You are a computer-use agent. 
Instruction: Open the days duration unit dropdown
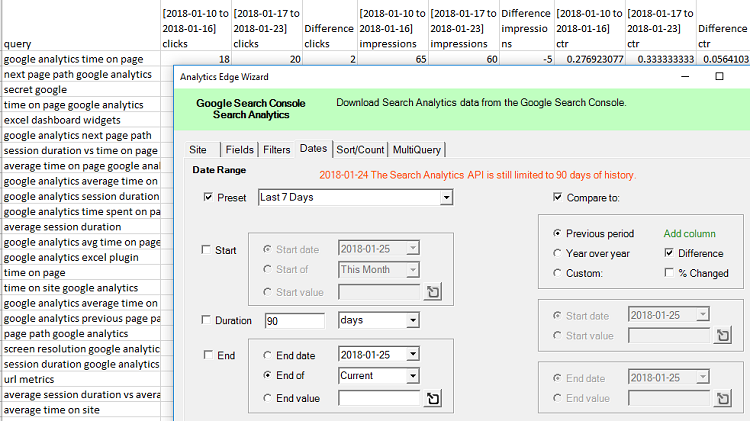(413, 320)
